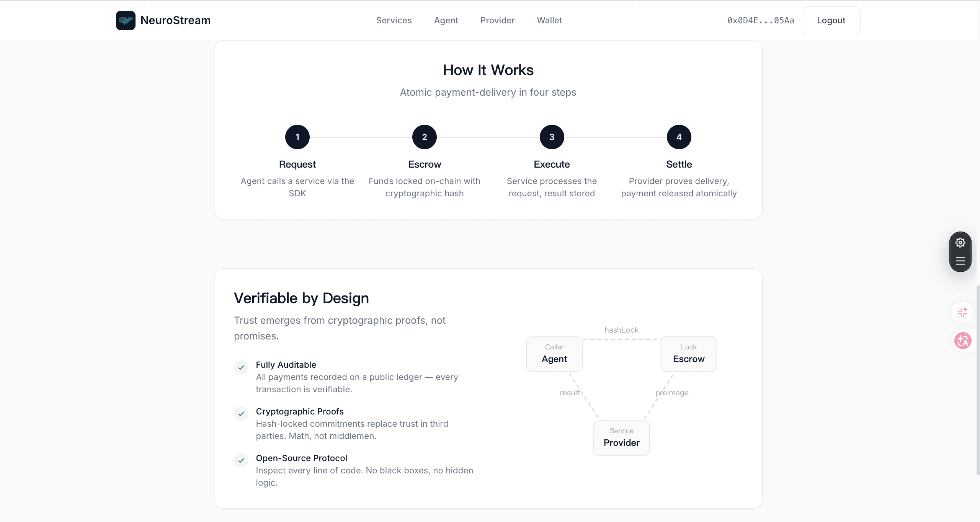The width and height of the screenshot is (980, 522).
Task: Click the page's vertical scrollbar
Action: click(x=978, y=379)
